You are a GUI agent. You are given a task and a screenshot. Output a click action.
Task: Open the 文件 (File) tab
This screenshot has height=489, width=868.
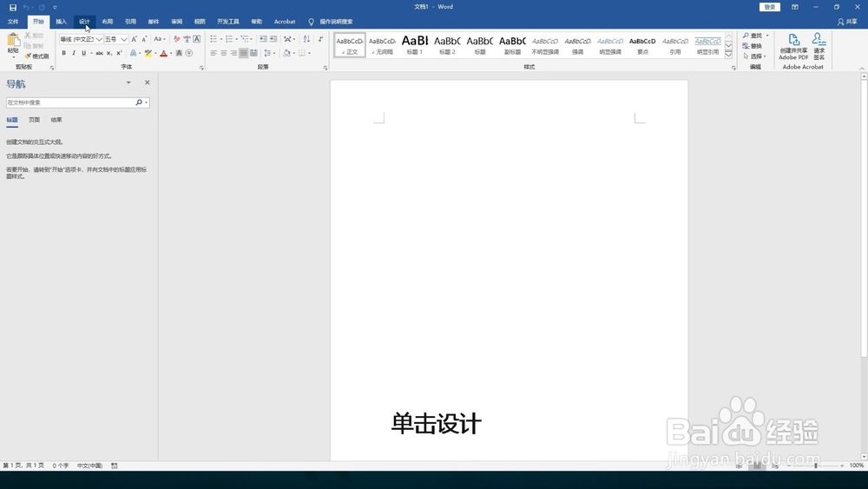pos(13,22)
